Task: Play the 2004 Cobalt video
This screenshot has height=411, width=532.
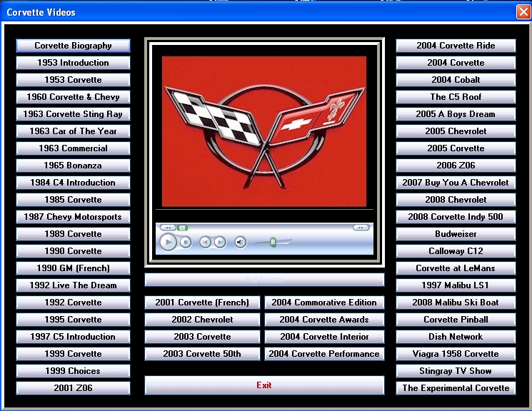Action: coord(456,80)
